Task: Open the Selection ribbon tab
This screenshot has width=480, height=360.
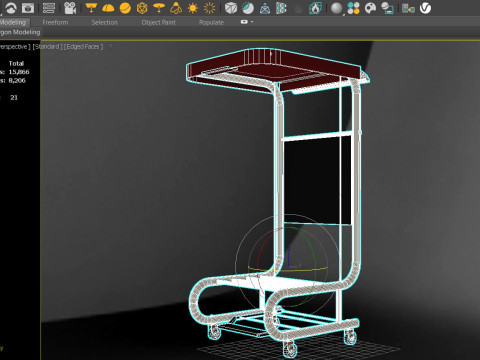Action: pos(105,22)
